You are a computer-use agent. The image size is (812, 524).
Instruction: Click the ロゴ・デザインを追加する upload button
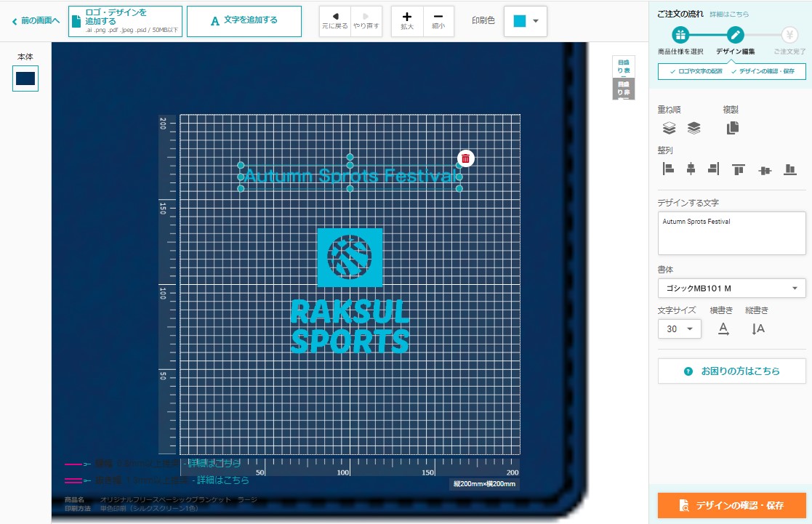point(125,21)
